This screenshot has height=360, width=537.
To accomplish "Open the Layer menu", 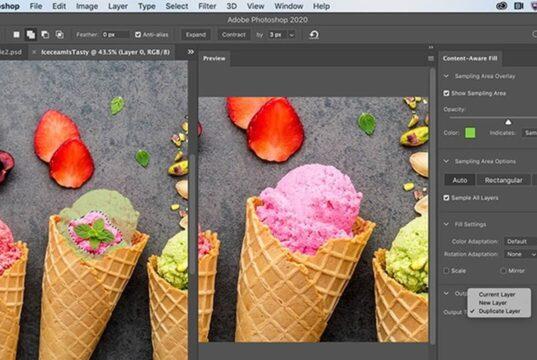I will point(118,6).
